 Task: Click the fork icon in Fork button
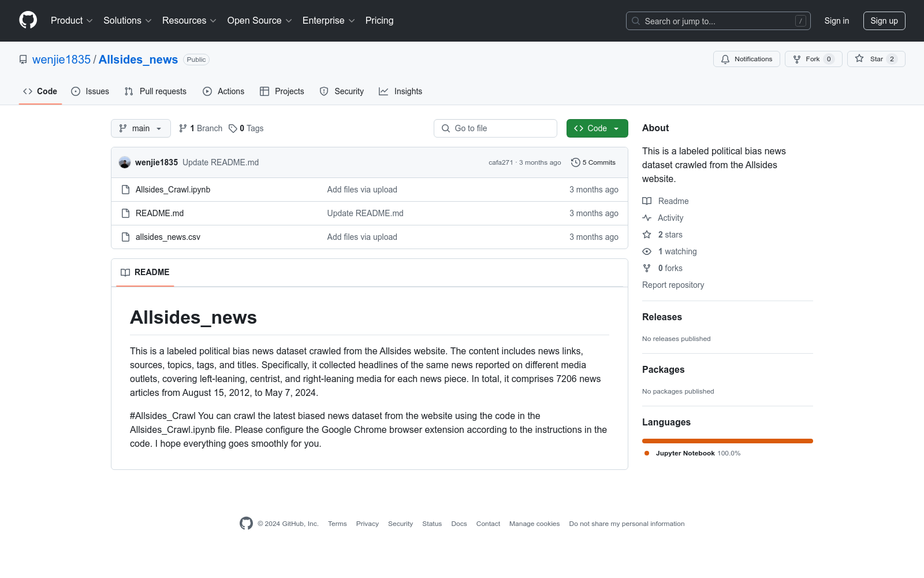coord(797,59)
